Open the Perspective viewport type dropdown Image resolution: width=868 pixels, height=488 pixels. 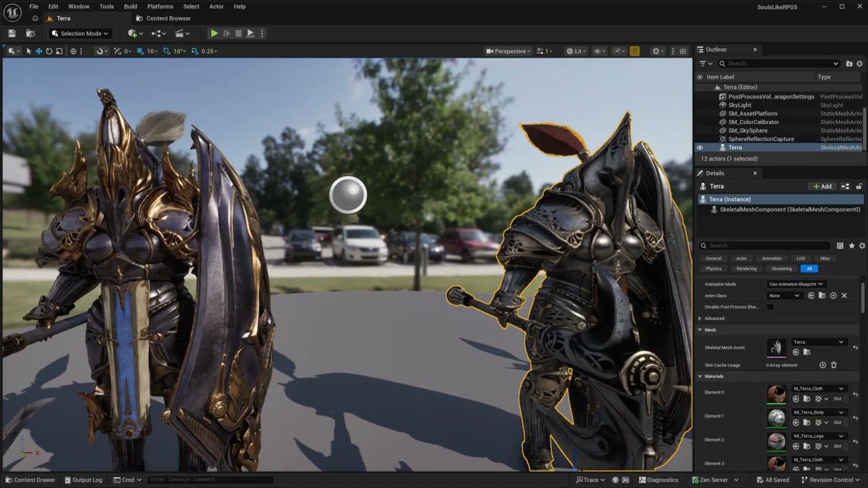509,51
